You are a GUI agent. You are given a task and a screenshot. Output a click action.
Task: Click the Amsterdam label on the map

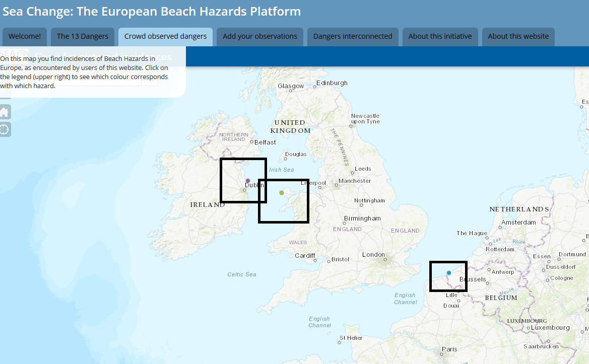pos(518,222)
